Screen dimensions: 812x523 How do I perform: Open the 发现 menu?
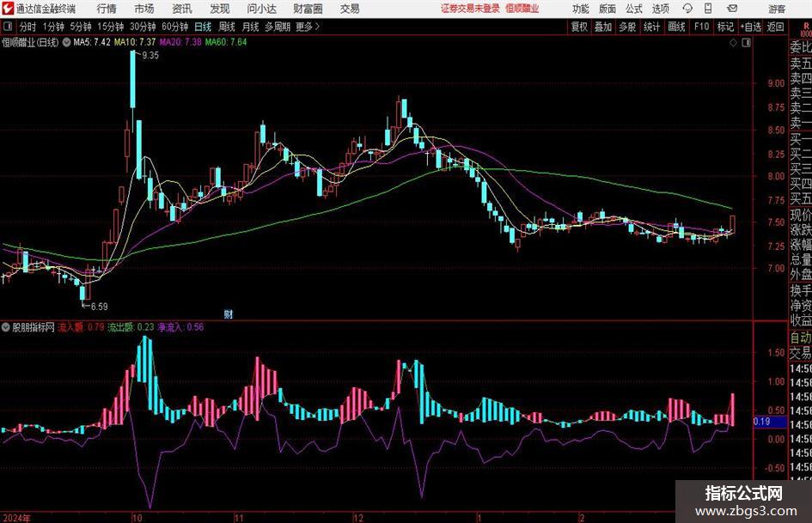coord(220,9)
